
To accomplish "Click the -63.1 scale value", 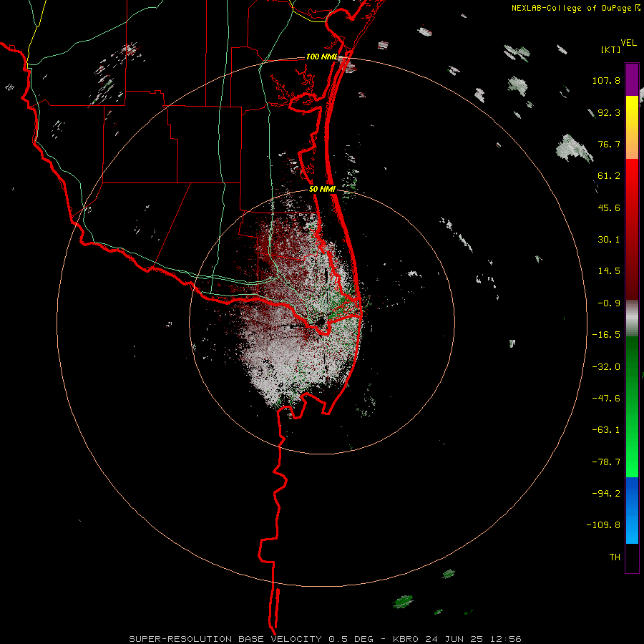I will coord(606,430).
